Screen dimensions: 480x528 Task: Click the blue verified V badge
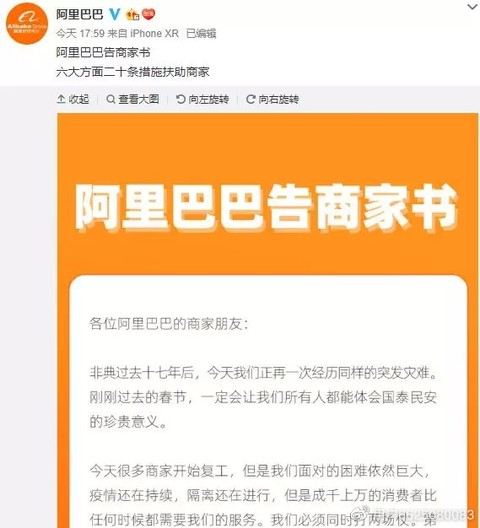coord(115,14)
